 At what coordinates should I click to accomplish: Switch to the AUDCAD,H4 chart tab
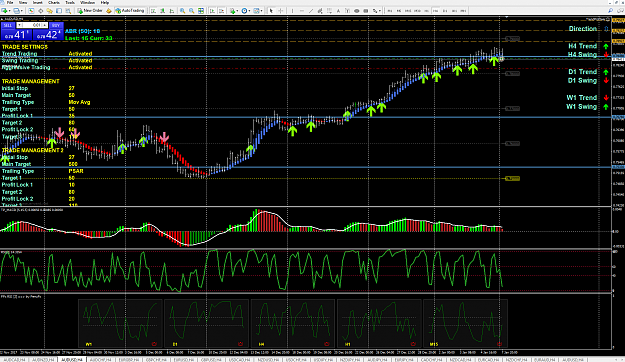(14, 360)
